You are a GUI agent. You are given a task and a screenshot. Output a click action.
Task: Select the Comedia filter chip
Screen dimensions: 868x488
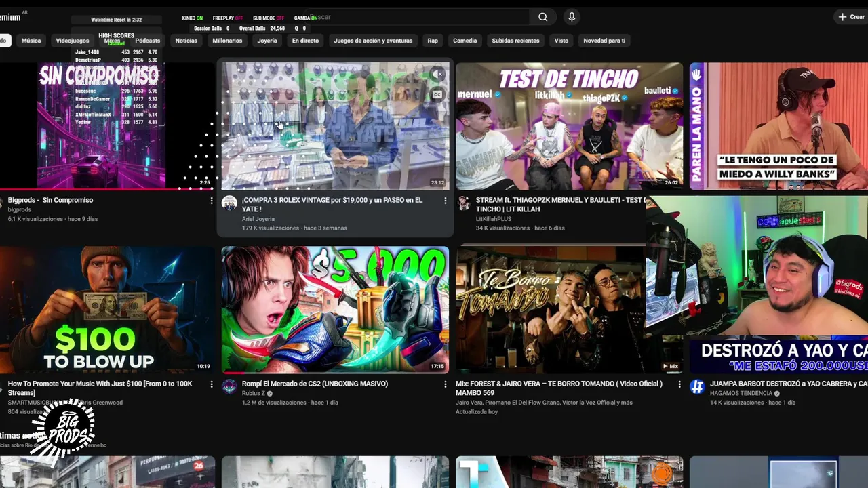(x=465, y=41)
